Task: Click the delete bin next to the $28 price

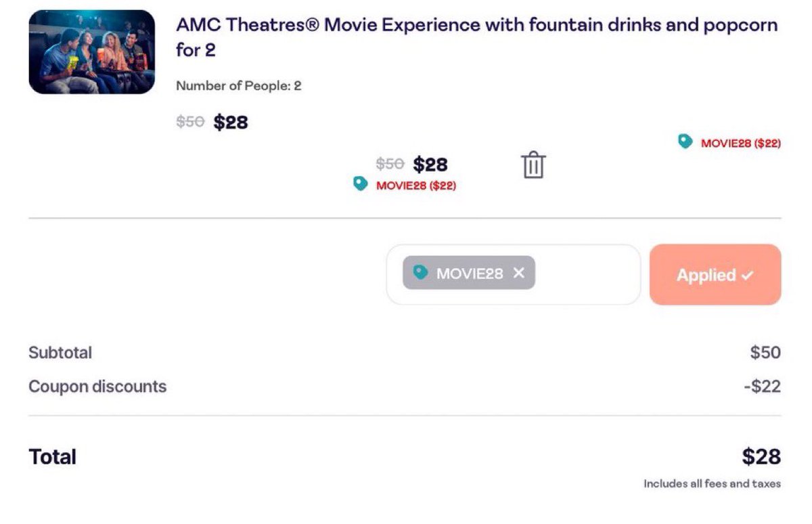Action: point(533,165)
